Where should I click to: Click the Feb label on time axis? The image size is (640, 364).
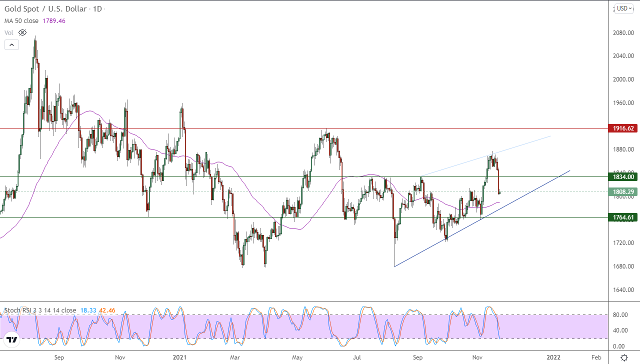click(596, 357)
